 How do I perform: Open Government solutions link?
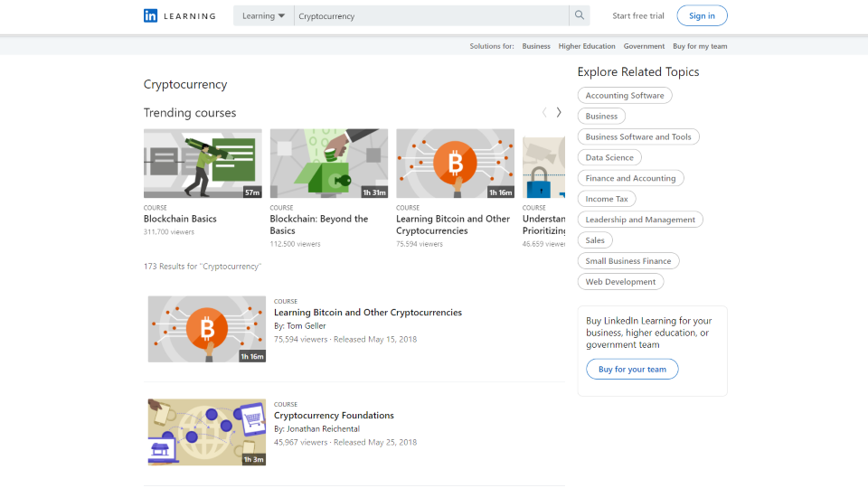tap(644, 46)
